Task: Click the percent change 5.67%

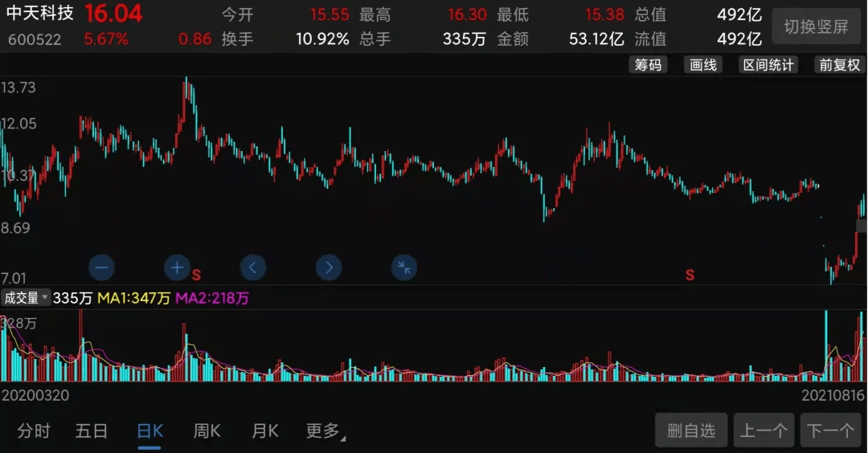Action: click(106, 39)
